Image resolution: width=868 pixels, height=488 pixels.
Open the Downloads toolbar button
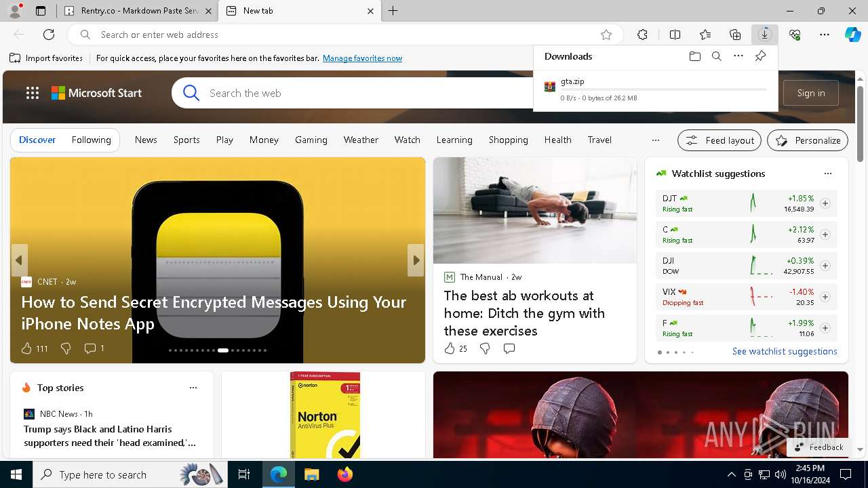coord(765,35)
